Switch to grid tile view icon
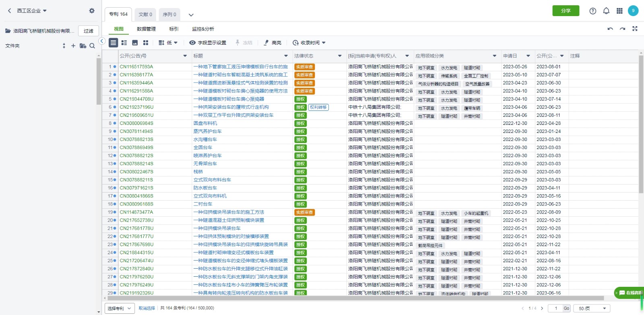This screenshot has height=315, width=644. [146, 43]
